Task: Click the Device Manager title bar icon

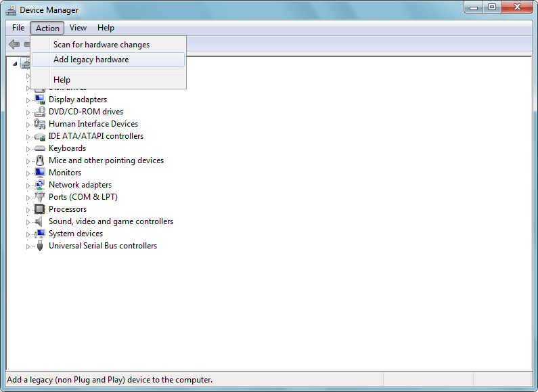Action: (x=11, y=10)
